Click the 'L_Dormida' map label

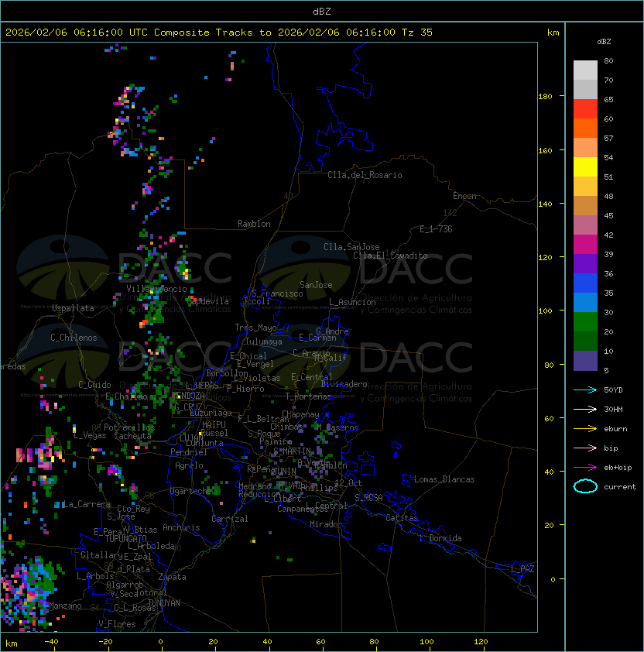(440, 538)
